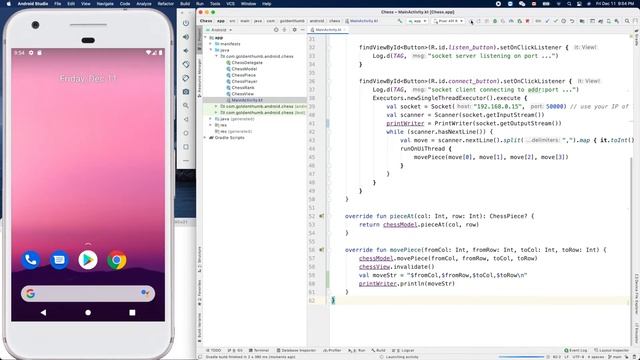
Task: Click emulator Volume Up button
Action: click(x=186, y=37)
